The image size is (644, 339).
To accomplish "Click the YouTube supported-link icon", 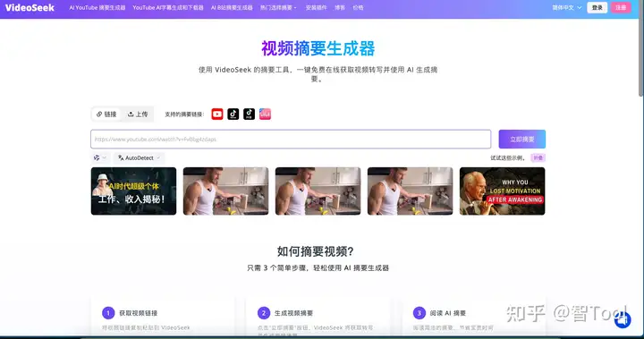I will (216, 114).
